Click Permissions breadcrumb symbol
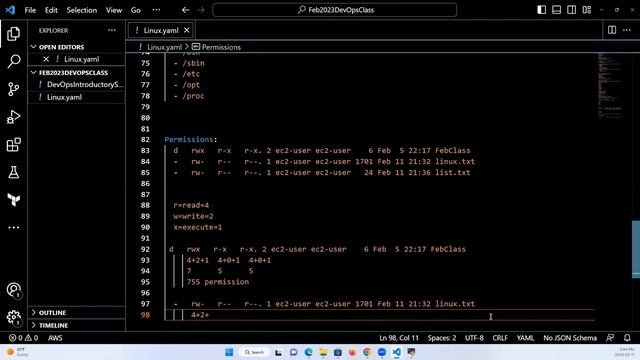The image size is (640, 360). coord(216,47)
